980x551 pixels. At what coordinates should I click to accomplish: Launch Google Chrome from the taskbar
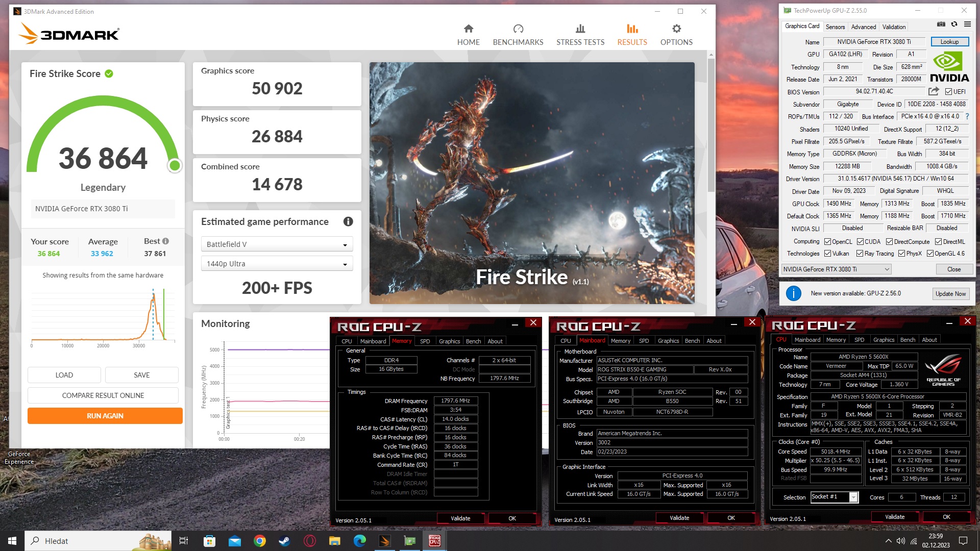(x=260, y=541)
